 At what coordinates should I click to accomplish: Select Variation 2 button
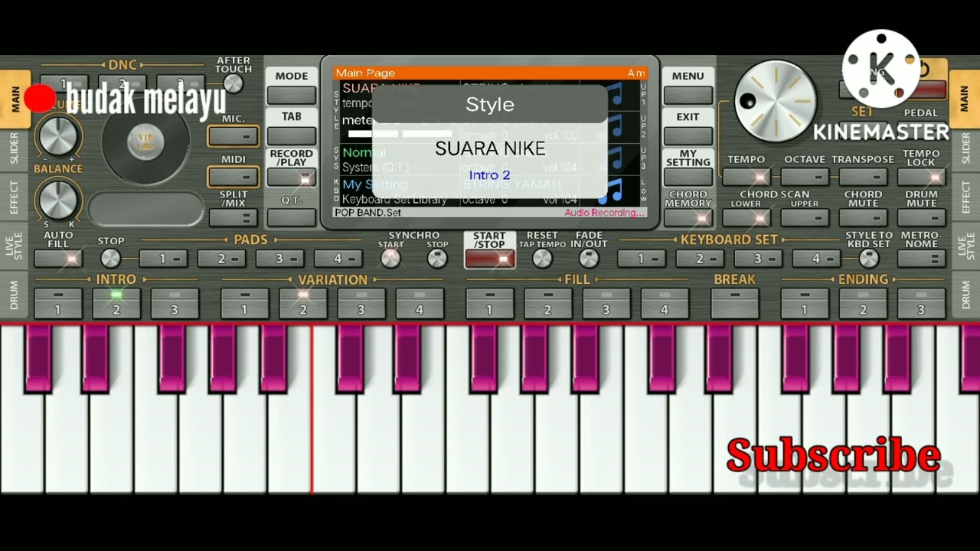303,303
